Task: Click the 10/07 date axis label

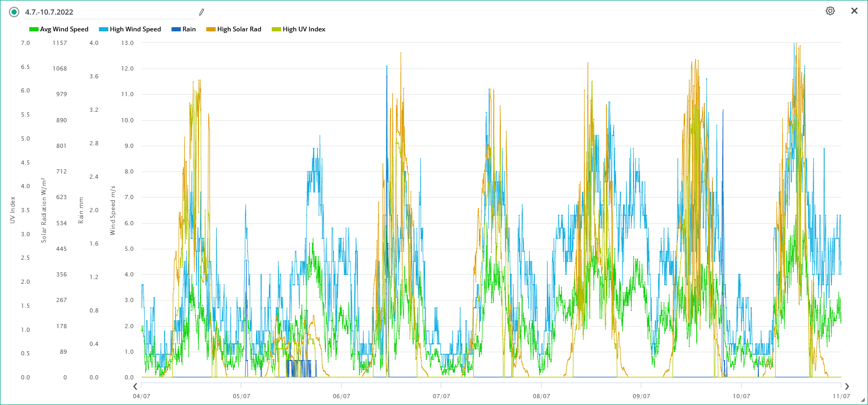Action: [x=741, y=396]
